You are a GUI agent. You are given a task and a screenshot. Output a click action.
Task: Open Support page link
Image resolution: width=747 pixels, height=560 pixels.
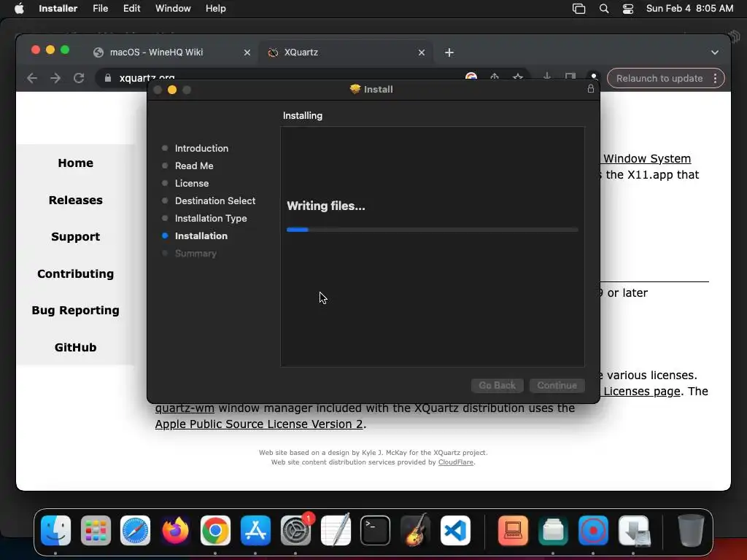[x=75, y=237]
